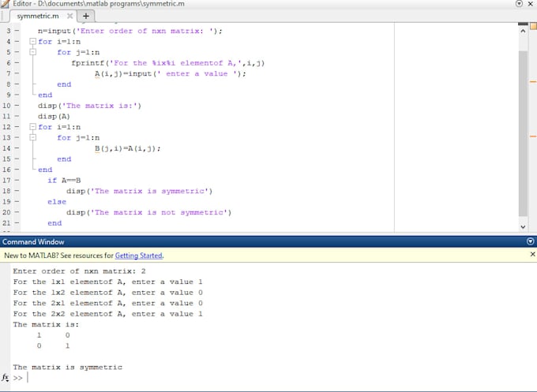Set breakpoint dash at line 20

[x=17, y=212]
